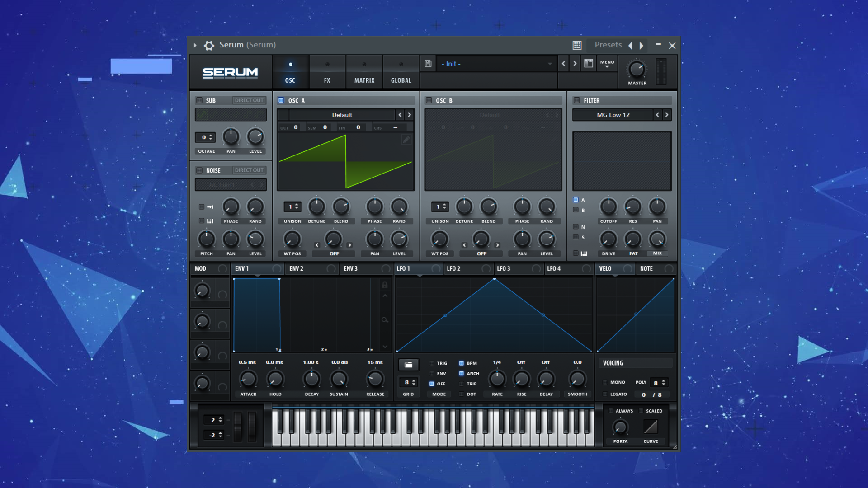Load the previous Serum preset arrow

[563, 64]
